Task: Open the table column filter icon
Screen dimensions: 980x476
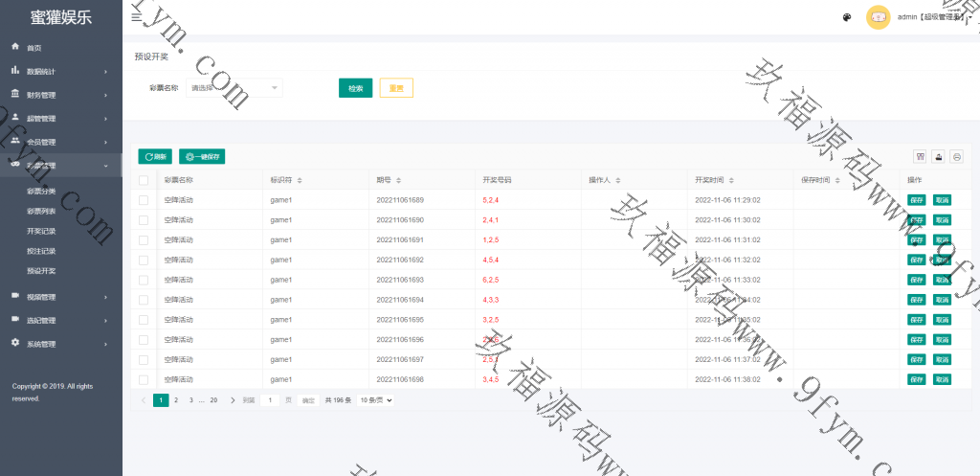Action: coord(921,156)
